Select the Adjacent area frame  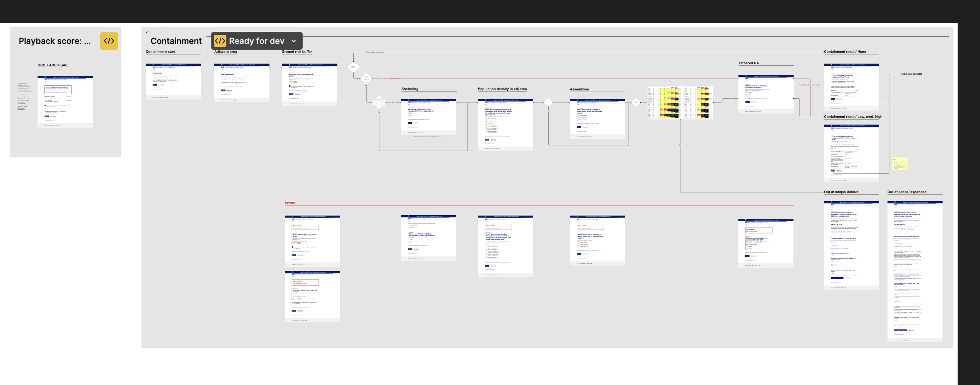coord(242,82)
